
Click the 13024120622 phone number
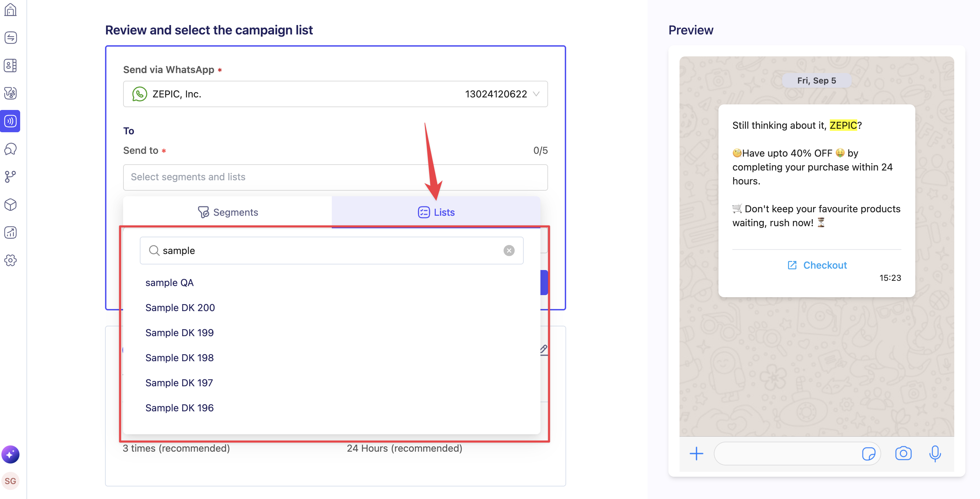[x=496, y=94]
